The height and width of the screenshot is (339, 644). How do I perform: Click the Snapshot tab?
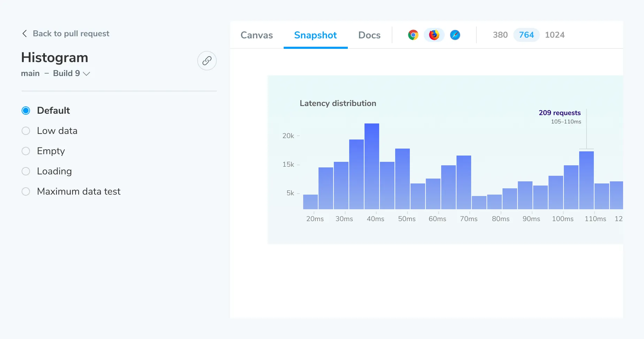[x=315, y=35]
